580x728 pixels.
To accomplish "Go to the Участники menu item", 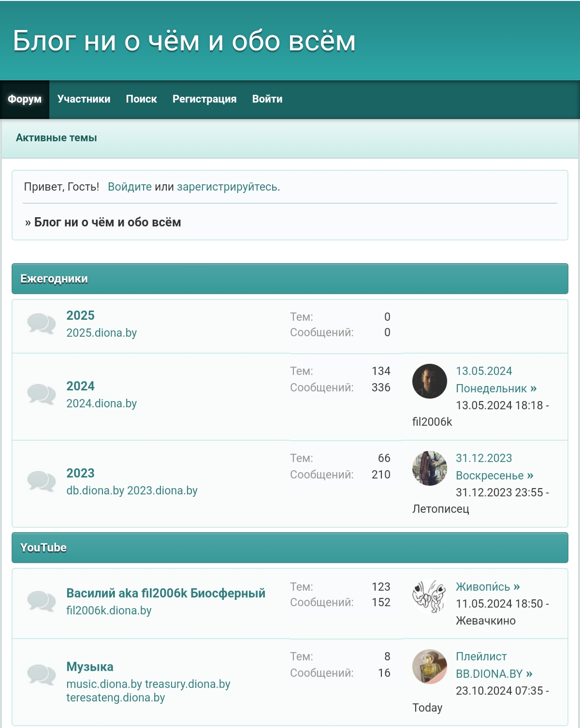I will coord(84,99).
